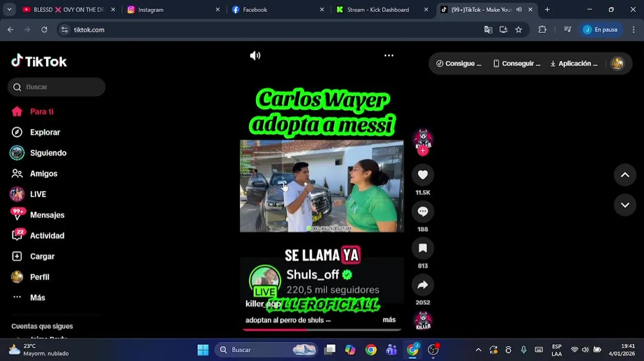This screenshot has height=361, width=644.
Task: Switch to Stream - Kick Dashboard tab
Action: (382, 10)
